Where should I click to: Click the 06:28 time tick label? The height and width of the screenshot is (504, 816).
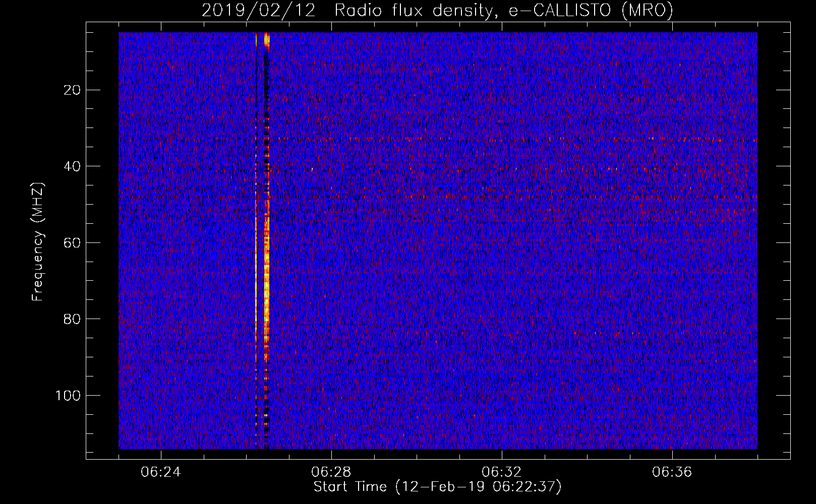331,472
